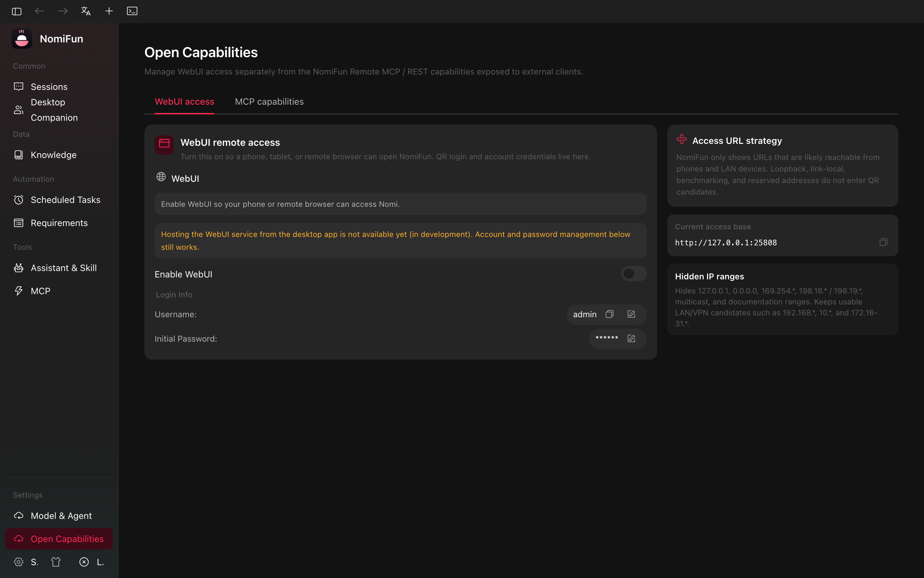
Task: Switch to the MCP capabilities tab
Action: (x=269, y=102)
